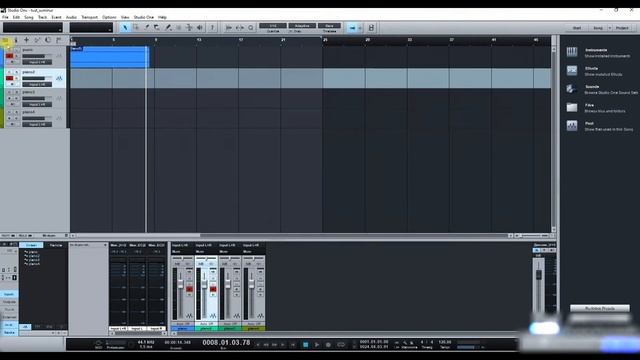
Task: Select the Range tool
Action: [136, 28]
